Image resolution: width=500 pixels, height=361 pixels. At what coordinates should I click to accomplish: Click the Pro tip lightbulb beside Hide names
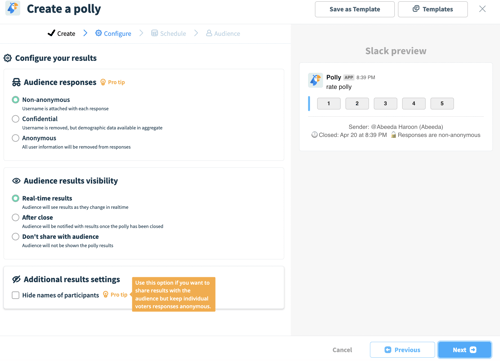pos(106,294)
